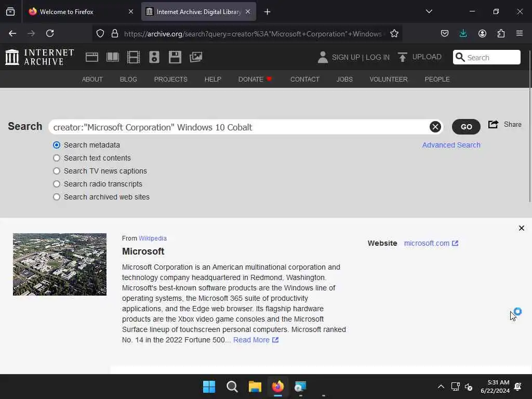532x399 pixels.
Task: Click the Read More link
Action: pyautogui.click(x=256, y=340)
